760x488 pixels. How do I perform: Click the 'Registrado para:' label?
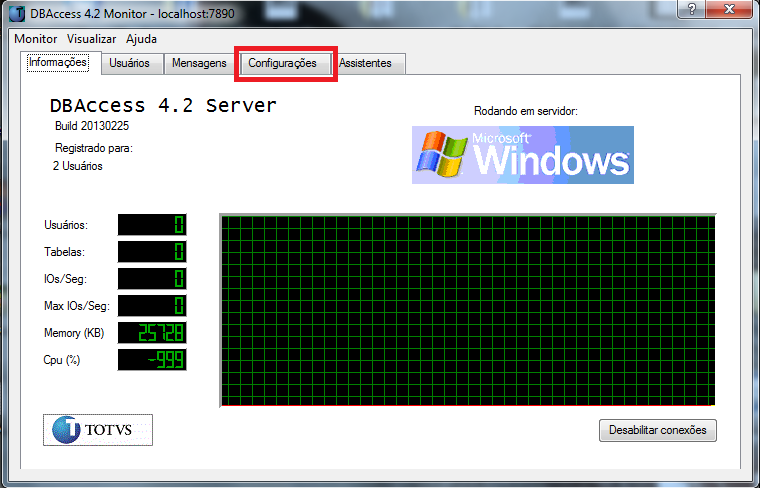[94, 148]
